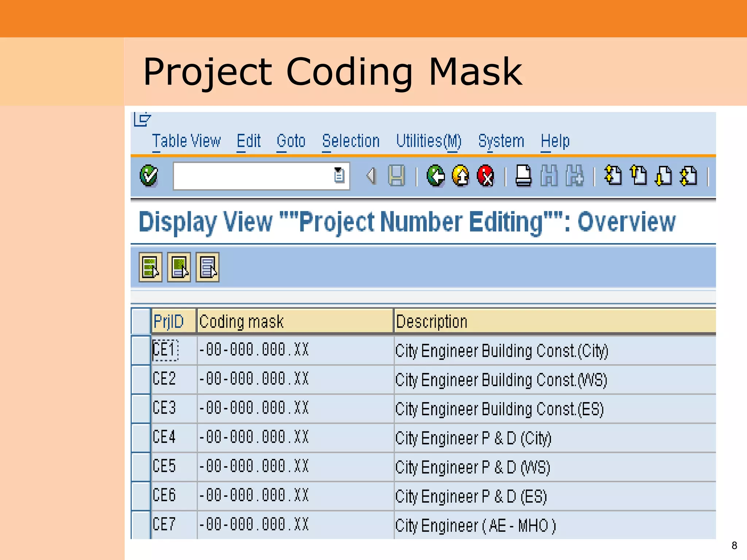This screenshot has width=747, height=560.
Task: Open the System menu
Action: click(x=501, y=141)
